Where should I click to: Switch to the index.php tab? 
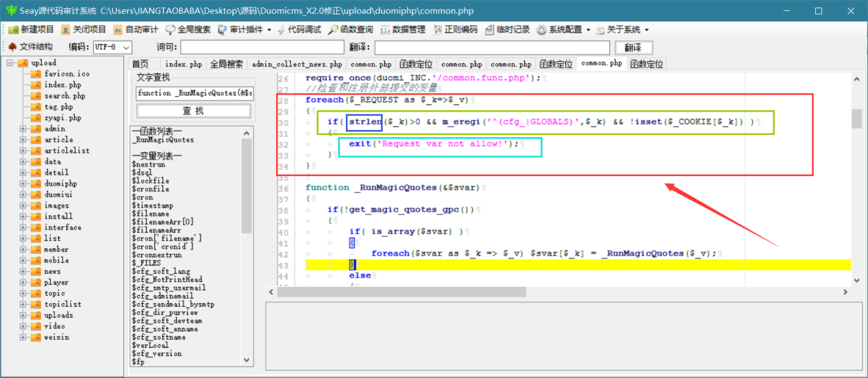point(184,64)
